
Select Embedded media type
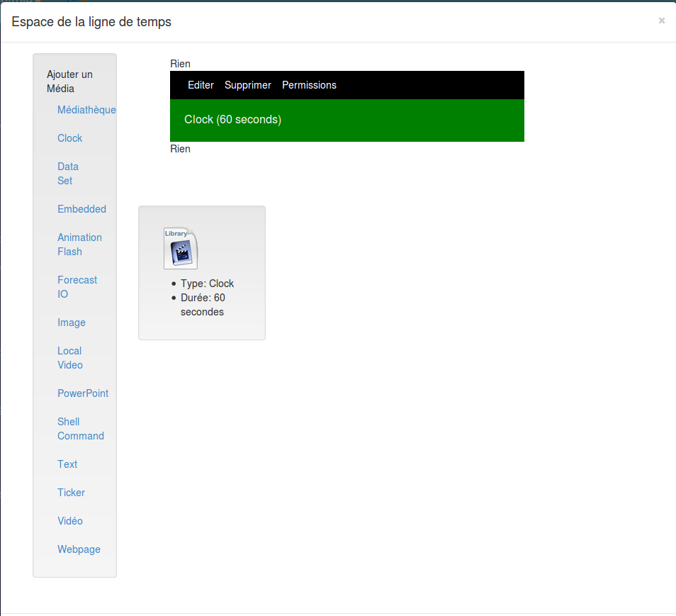(81, 209)
